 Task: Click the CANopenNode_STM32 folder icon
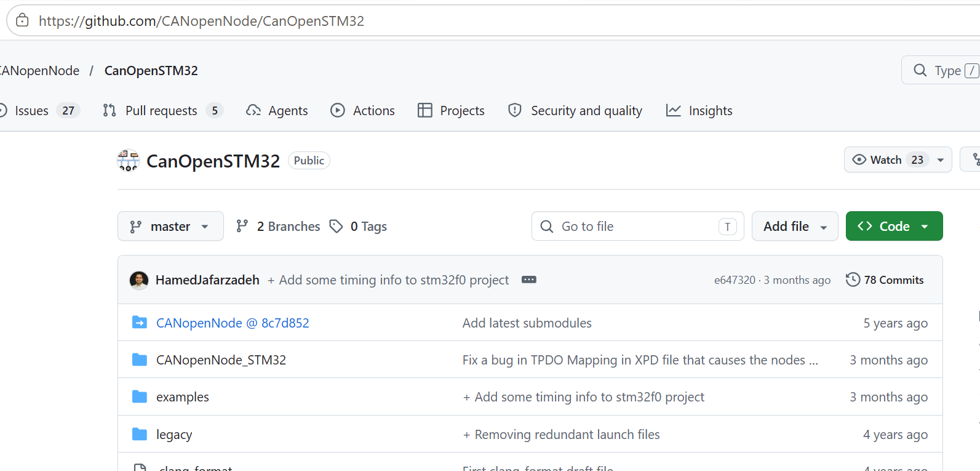(140, 360)
